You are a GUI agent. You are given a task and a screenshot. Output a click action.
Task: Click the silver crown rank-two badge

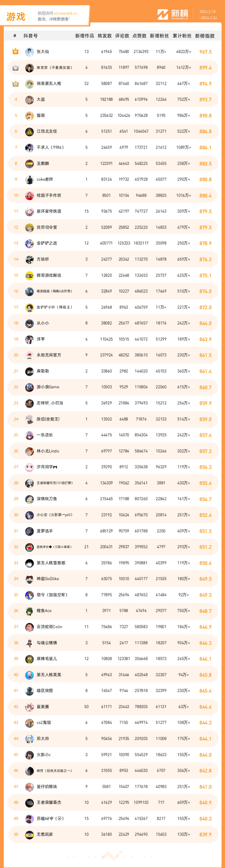point(15,68)
